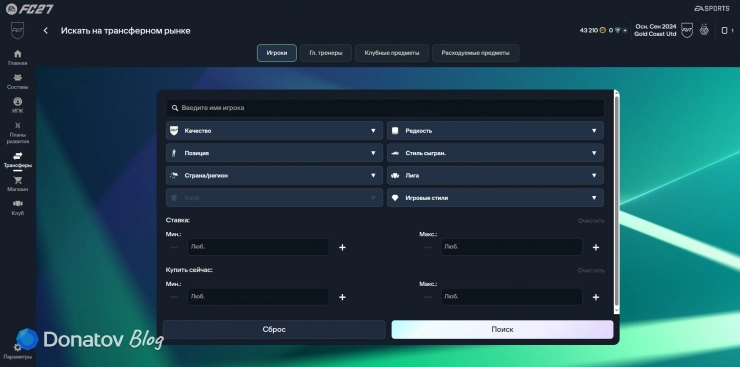Click the Купить сейчас maximum field
The height and width of the screenshot is (367, 740).
[512, 297]
